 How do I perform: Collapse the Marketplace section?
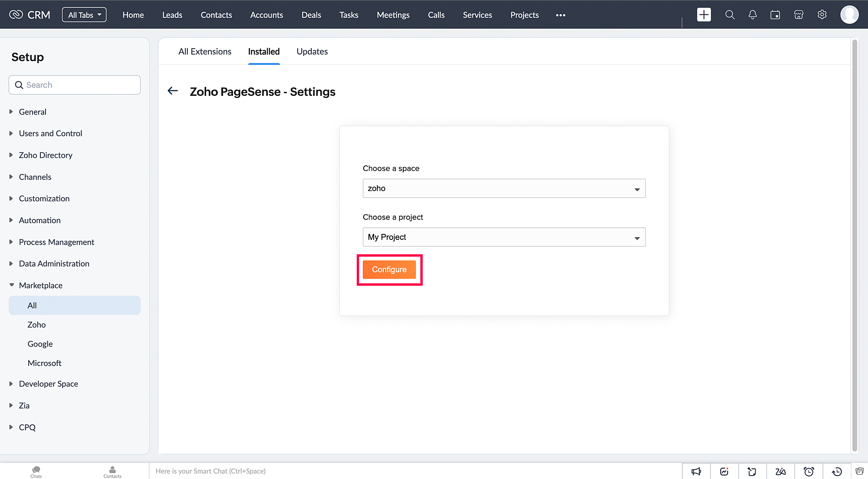coord(40,285)
